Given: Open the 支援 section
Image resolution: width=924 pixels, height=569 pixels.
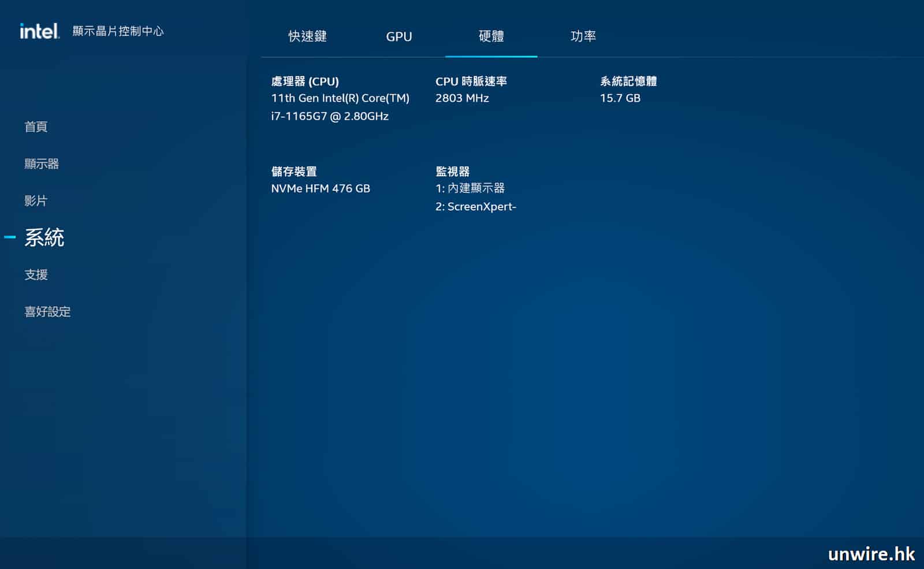Looking at the screenshot, I should pos(36,274).
